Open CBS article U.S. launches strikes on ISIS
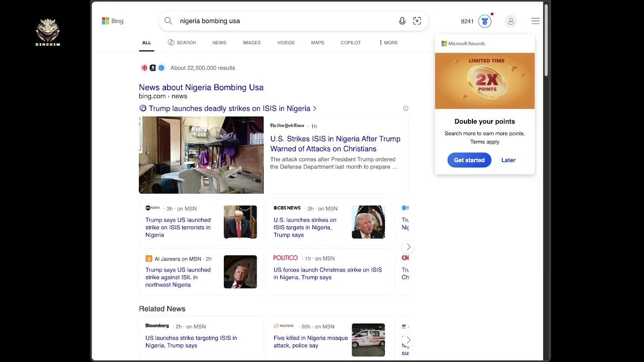The height and width of the screenshot is (362, 644). [x=305, y=227]
